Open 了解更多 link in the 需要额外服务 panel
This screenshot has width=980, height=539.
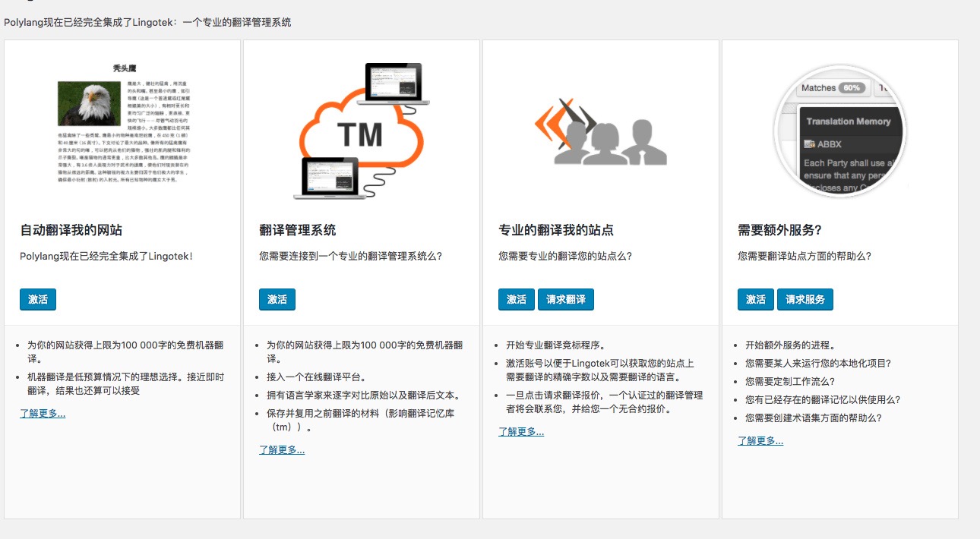[759, 440]
